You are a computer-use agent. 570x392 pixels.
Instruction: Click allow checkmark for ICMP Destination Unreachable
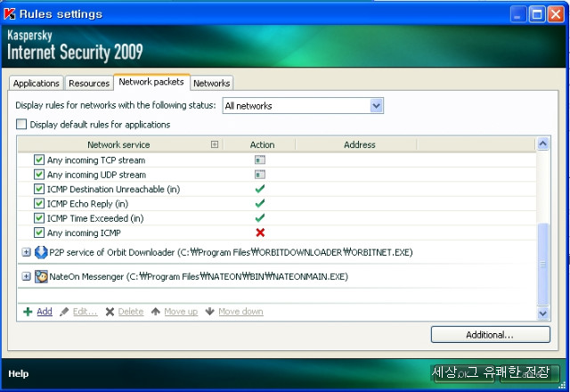[260, 189]
